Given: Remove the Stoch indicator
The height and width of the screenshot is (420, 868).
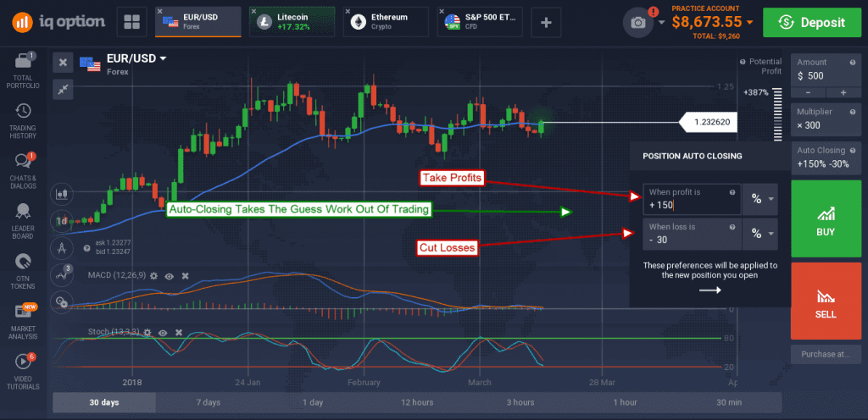Looking at the screenshot, I should click(x=179, y=332).
